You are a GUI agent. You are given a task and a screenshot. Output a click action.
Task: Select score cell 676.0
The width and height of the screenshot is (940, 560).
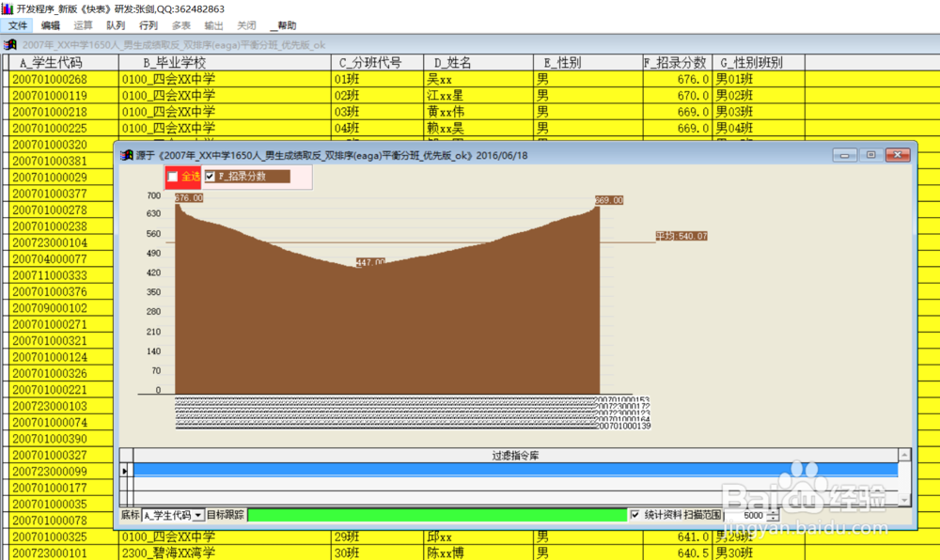pos(678,79)
